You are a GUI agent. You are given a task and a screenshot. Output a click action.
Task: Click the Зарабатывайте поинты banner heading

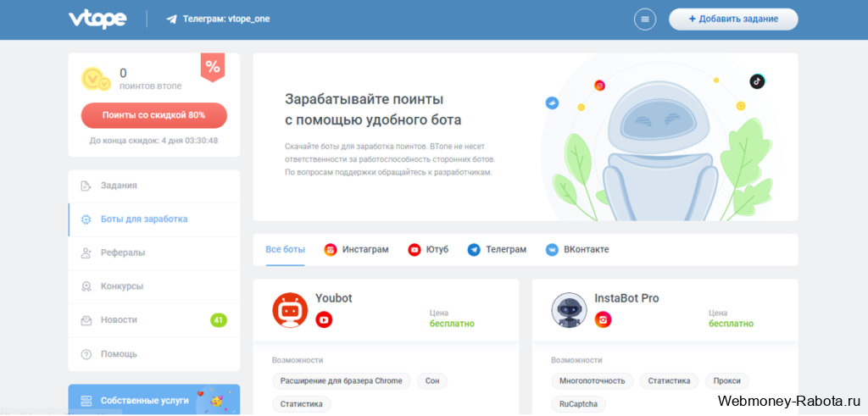point(373,109)
